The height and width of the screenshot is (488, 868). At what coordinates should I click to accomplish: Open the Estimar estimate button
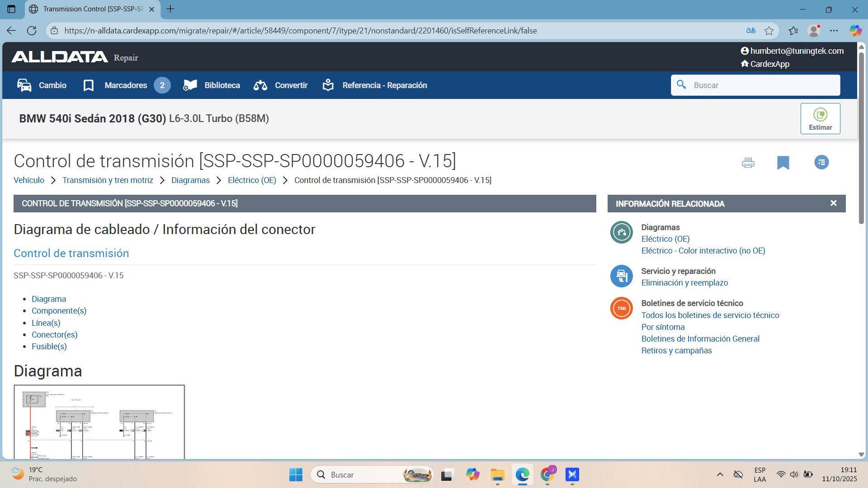[820, 119]
